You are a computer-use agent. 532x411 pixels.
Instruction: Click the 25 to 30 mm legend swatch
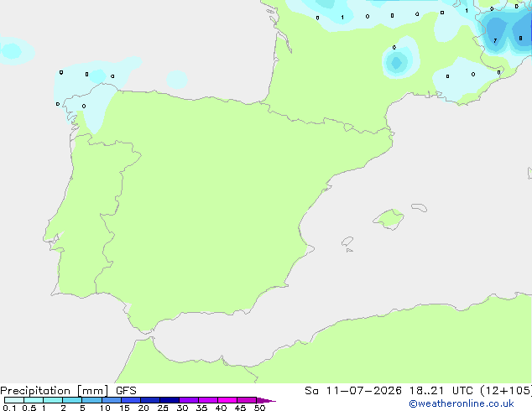pyautogui.click(x=169, y=400)
